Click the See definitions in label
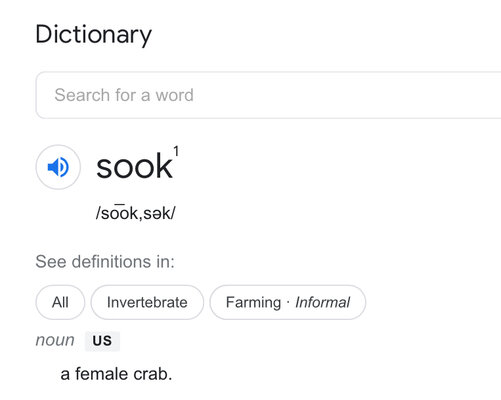Screen dimensions: 501x400 click(105, 261)
